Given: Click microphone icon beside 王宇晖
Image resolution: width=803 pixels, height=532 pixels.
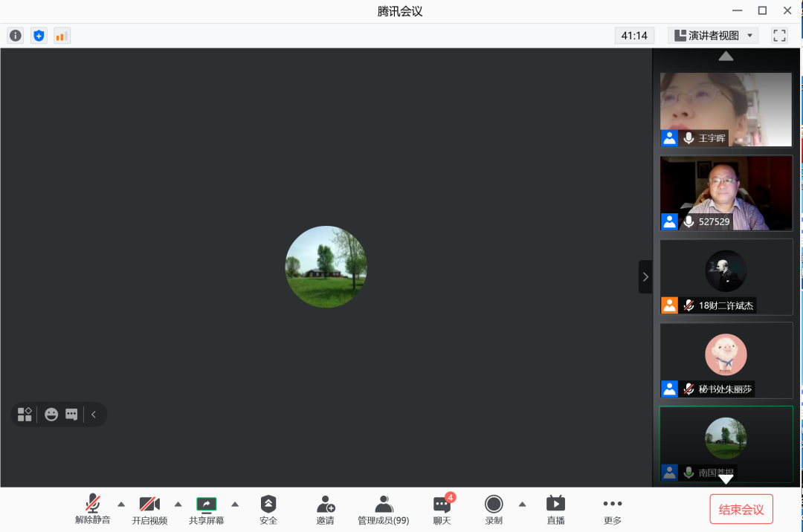Looking at the screenshot, I should [688, 138].
